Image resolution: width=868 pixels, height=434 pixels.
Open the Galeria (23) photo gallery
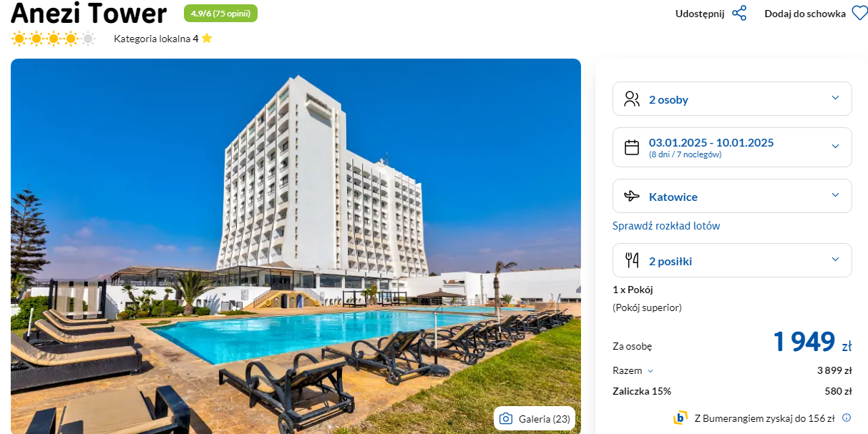click(x=535, y=419)
